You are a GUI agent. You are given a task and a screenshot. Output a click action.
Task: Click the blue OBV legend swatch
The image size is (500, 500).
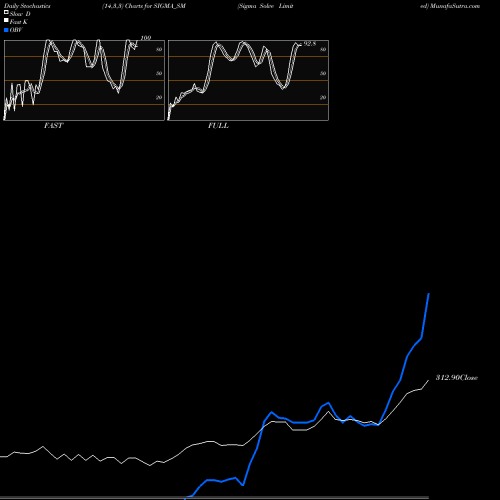[x=6, y=30]
